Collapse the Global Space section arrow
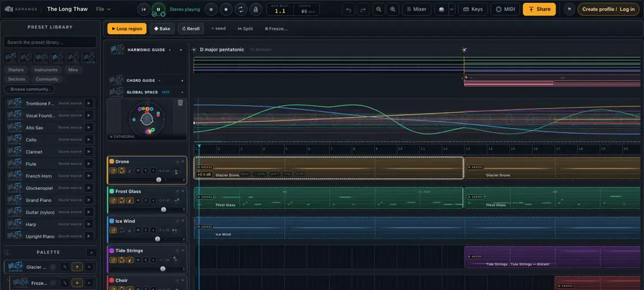 pos(182,93)
